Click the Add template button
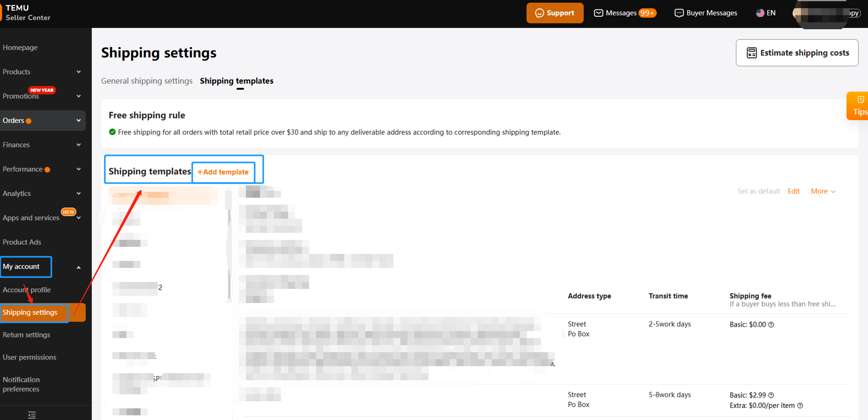 (x=223, y=172)
